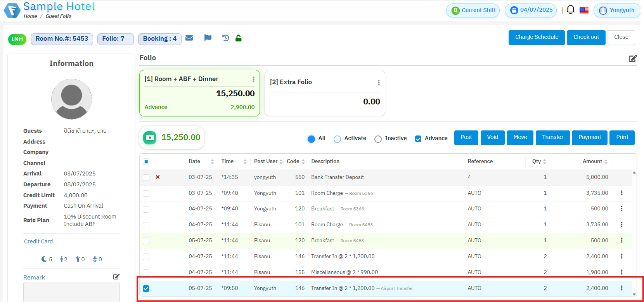Click the flag icon beside Booking
The image size is (644, 302).
pos(208,38)
